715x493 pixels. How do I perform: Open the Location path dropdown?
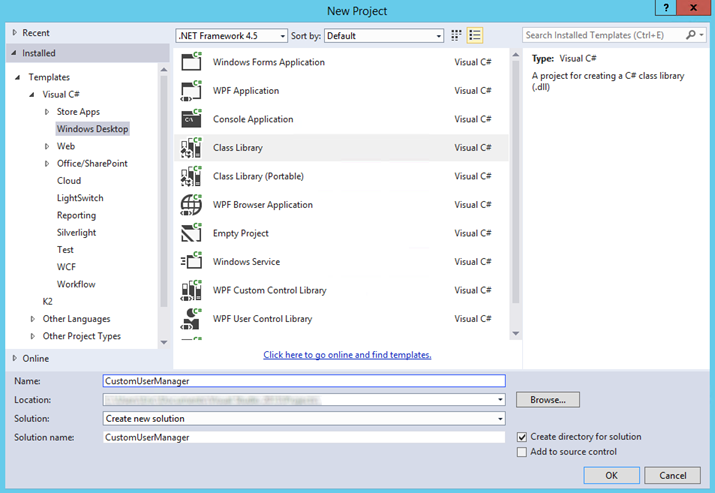coord(500,400)
